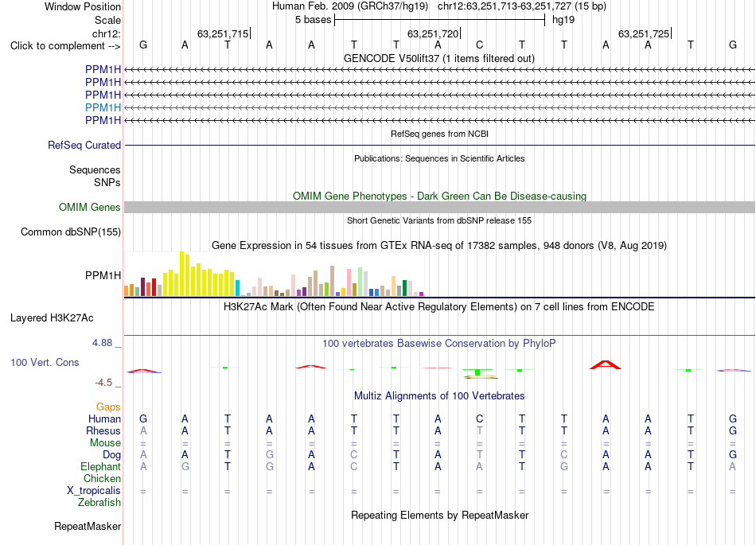This screenshot has height=545, width=756.
Task: Open the light-blue PPM1H transcript label
Action: click(x=103, y=107)
